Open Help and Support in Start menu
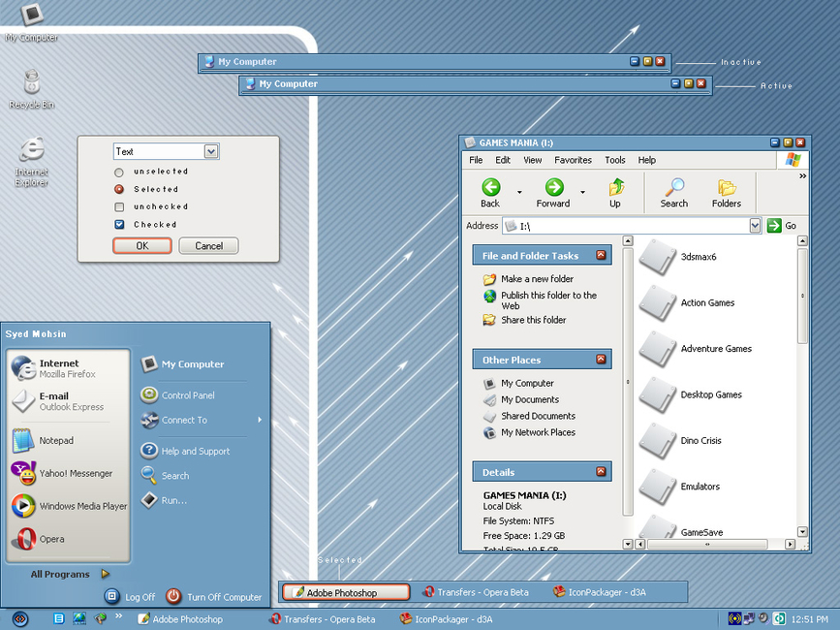This screenshot has height=630, width=840. pyautogui.click(x=185, y=451)
